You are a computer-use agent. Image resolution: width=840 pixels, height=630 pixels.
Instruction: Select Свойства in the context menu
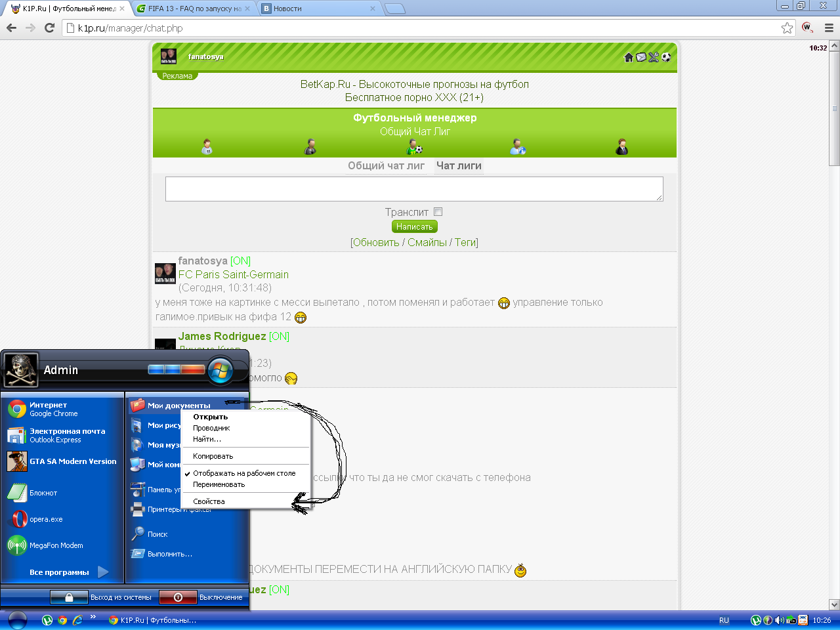tap(209, 501)
